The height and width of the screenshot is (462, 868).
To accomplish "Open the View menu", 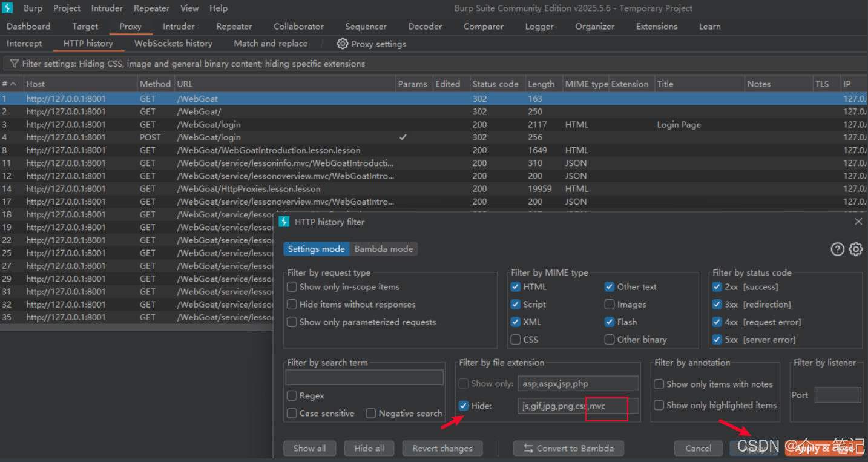I will coord(189,8).
